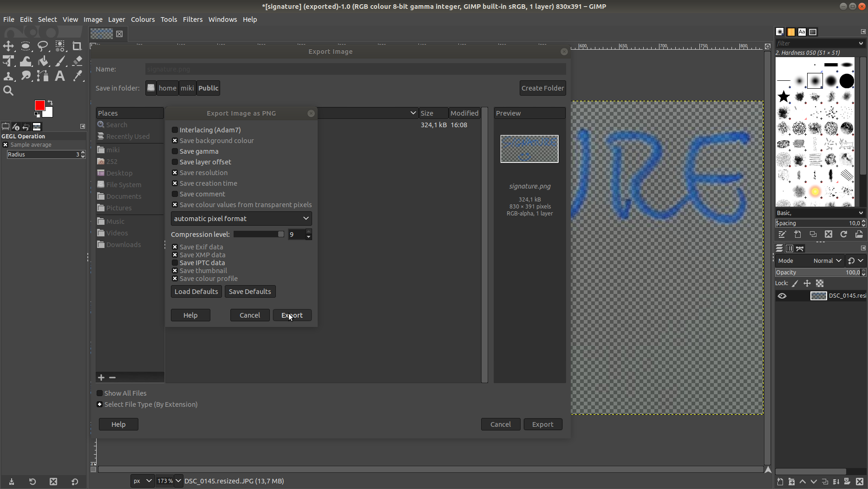Select the Unified Transform tool
The image size is (868, 489).
point(8,61)
